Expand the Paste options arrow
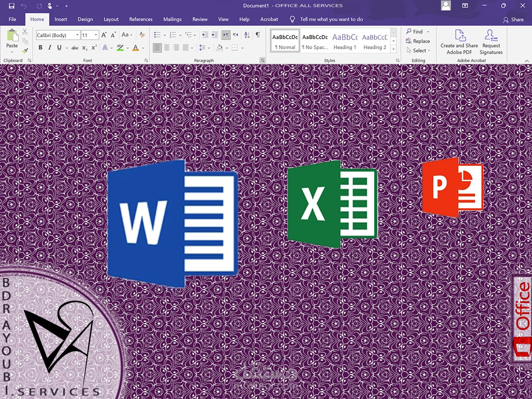Image resolution: width=532 pixels, height=399 pixels. (x=12, y=52)
